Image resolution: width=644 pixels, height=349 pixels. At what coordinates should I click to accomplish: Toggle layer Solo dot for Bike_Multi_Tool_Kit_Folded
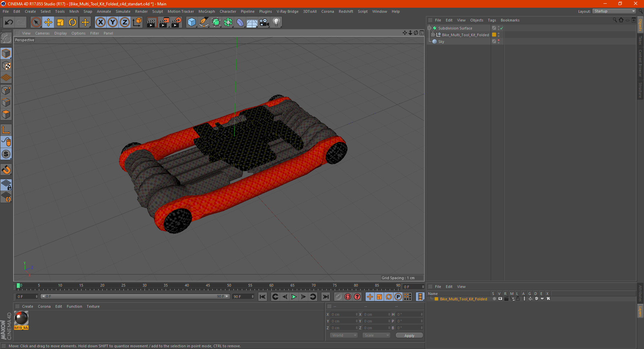tap(494, 299)
